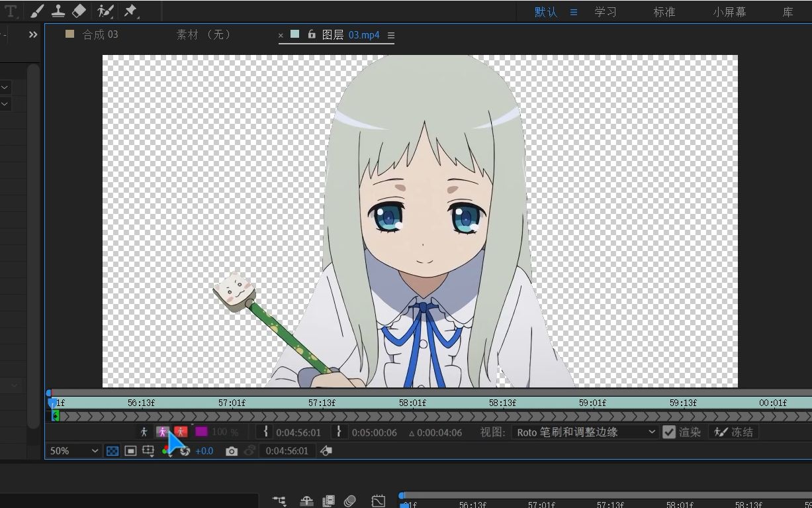Select the Type tool

pos(10,11)
